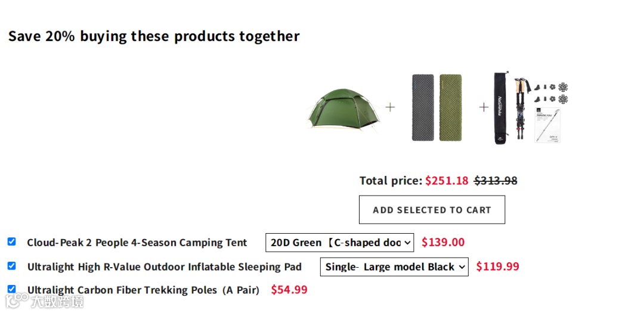
Task: Open the Single-Large model Black dropdown
Action: pos(394,267)
